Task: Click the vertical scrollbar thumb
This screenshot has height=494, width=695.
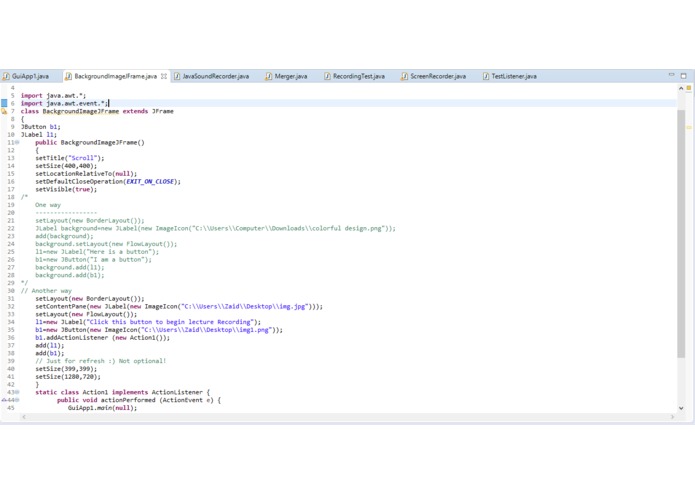Action: coord(681,233)
